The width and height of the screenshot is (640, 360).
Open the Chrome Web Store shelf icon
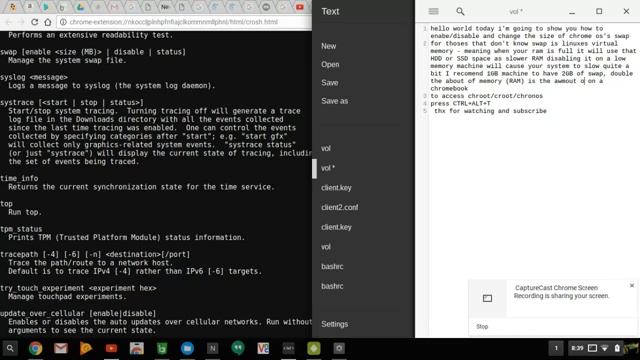point(137,348)
